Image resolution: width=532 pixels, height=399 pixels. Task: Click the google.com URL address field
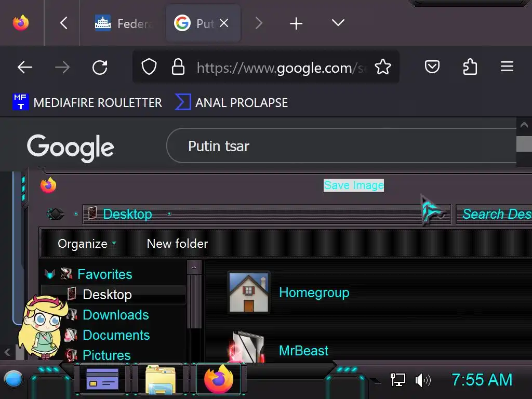click(281, 68)
